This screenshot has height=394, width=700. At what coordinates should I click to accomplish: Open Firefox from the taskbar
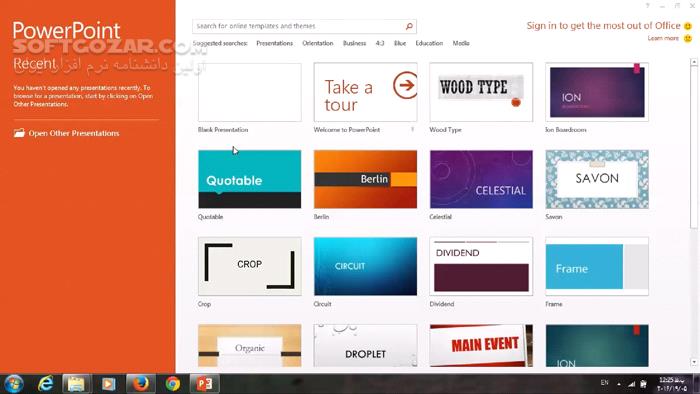[x=140, y=383]
